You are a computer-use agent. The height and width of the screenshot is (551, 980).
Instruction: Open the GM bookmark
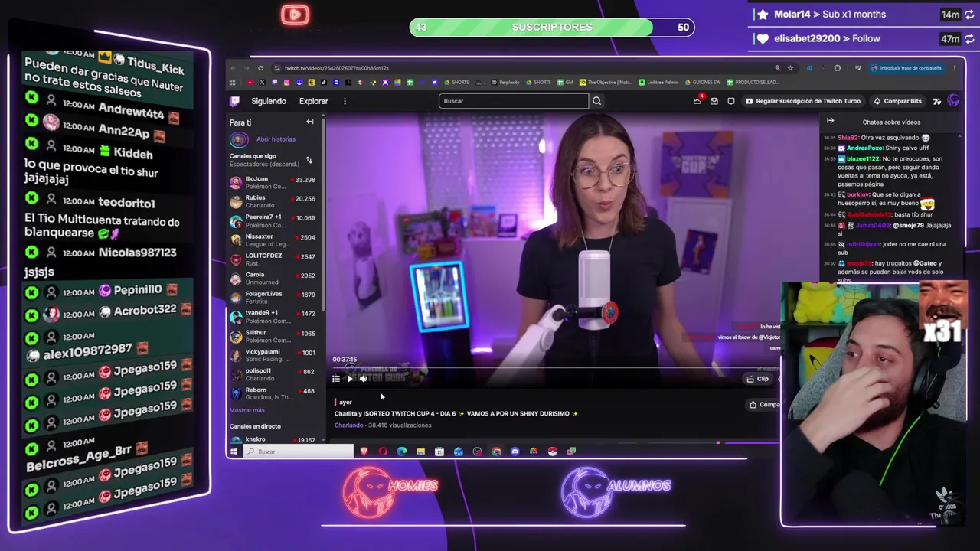click(x=565, y=82)
